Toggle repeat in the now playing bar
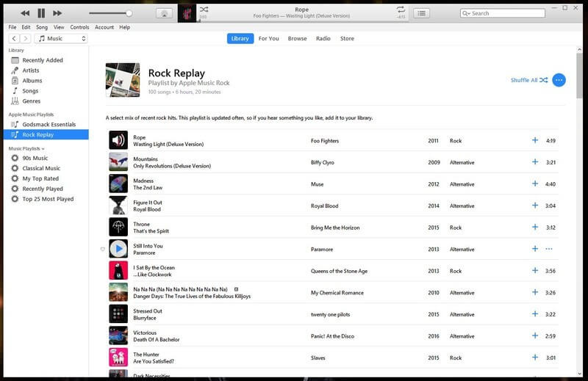This screenshot has width=588, height=381. pos(401,10)
